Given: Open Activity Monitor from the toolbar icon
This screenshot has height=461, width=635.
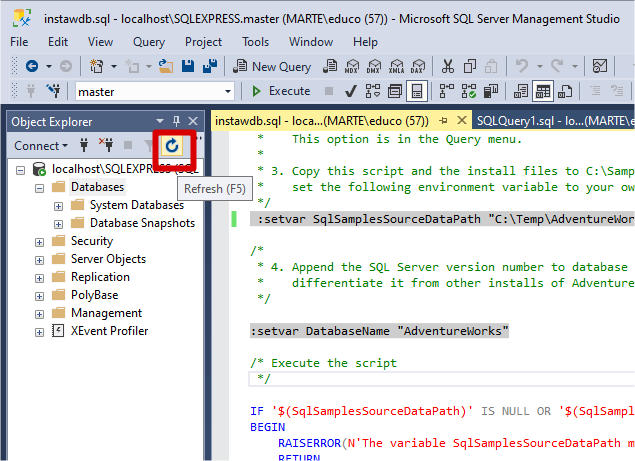Looking at the screenshot, I should (600, 66).
